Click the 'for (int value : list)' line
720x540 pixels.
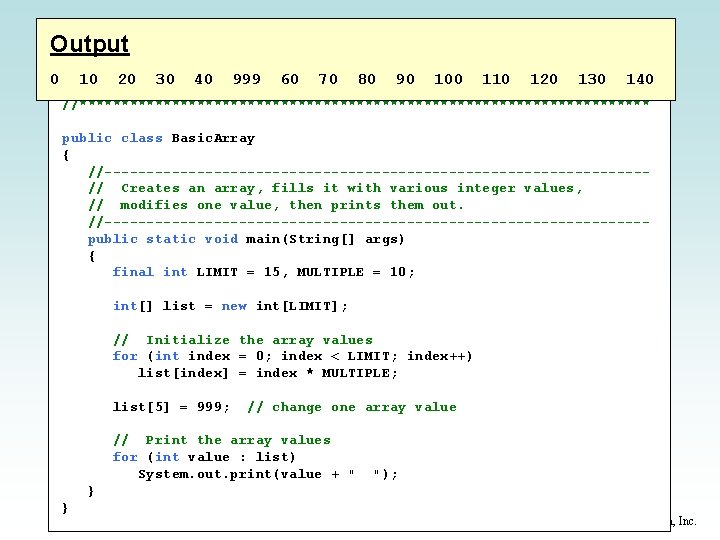click(x=204, y=457)
